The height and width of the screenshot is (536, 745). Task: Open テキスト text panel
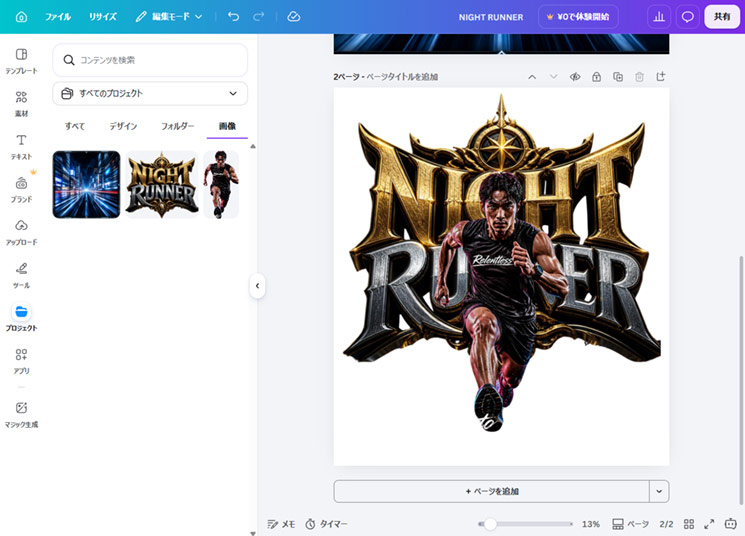21,147
